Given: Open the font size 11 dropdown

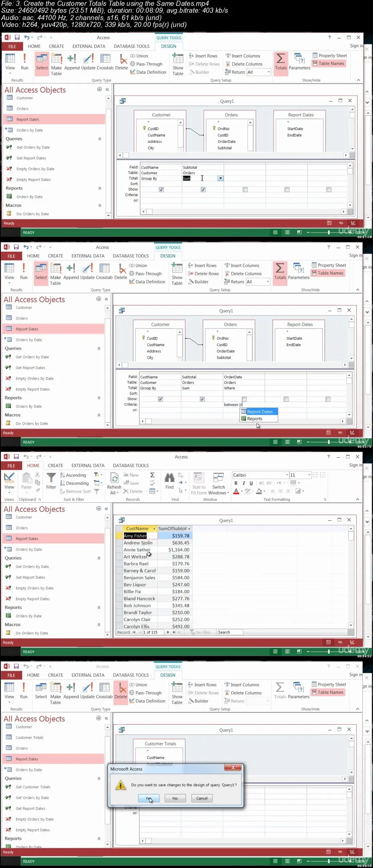Looking at the screenshot, I should click(309, 475).
